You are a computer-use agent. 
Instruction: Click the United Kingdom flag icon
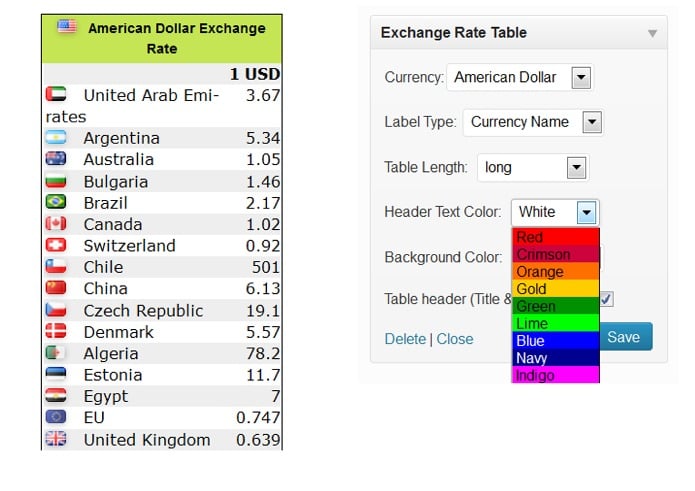56,439
